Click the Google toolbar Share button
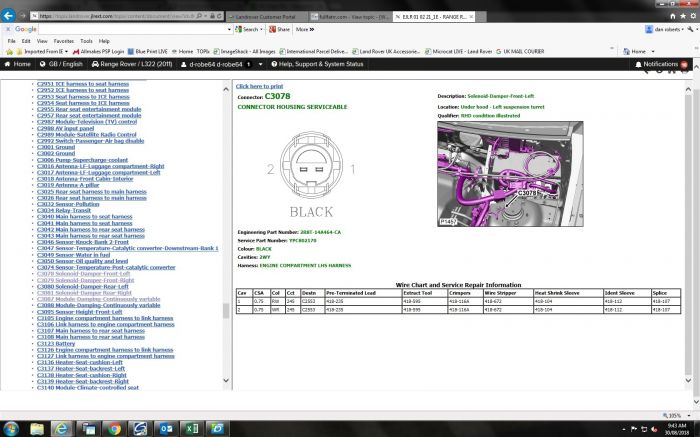Image resolution: width=700 pixels, height=437 pixels. [279, 29]
